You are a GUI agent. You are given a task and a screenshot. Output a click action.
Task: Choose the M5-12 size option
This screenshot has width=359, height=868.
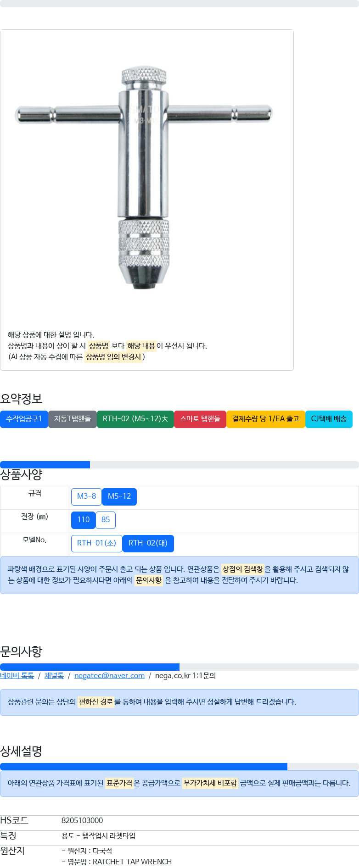pos(119,496)
